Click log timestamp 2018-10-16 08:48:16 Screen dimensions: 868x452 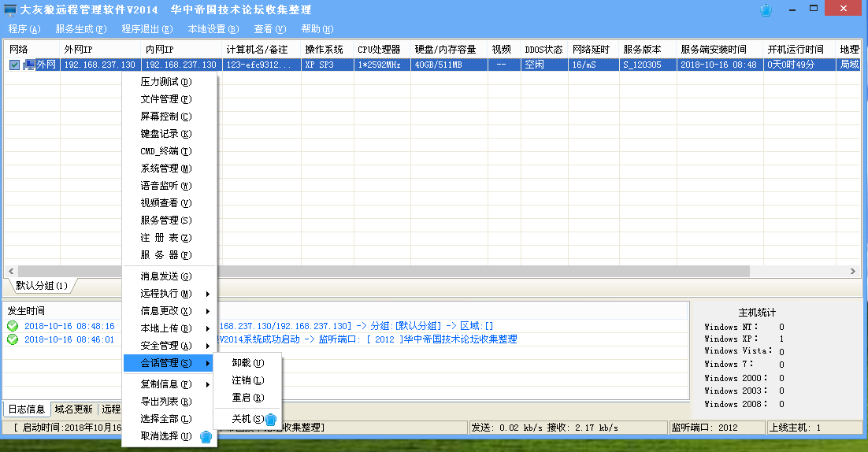[x=69, y=327]
